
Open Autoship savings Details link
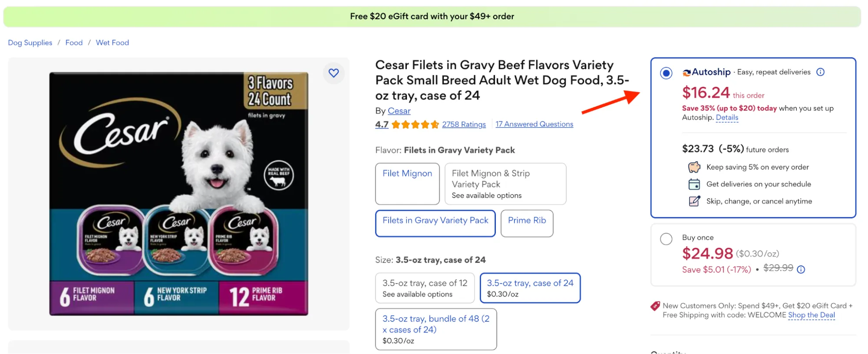(x=727, y=117)
